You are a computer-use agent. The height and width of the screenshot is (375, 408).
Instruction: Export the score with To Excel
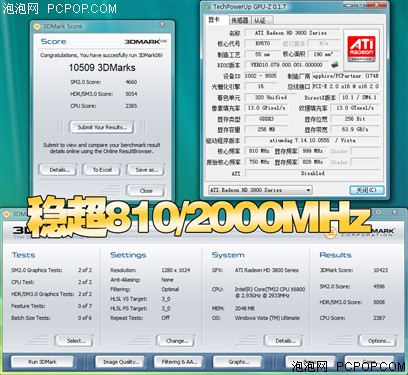point(102,170)
